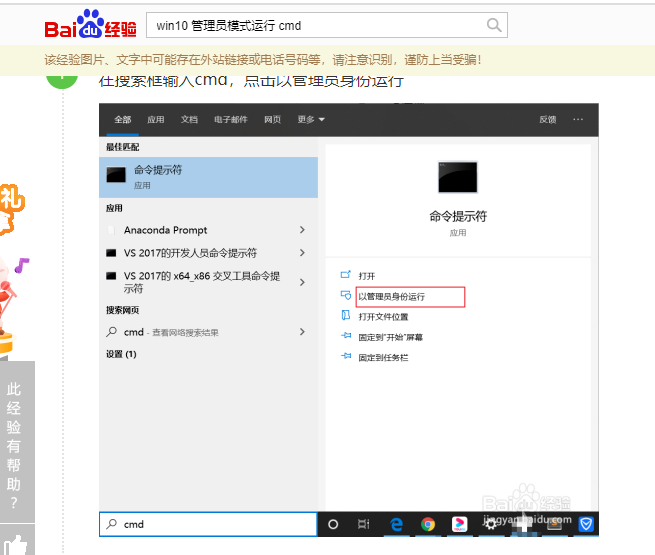The image size is (655, 555).
Task: Click 固定到"开始"屏幕 pin to Start
Action: coord(390,337)
